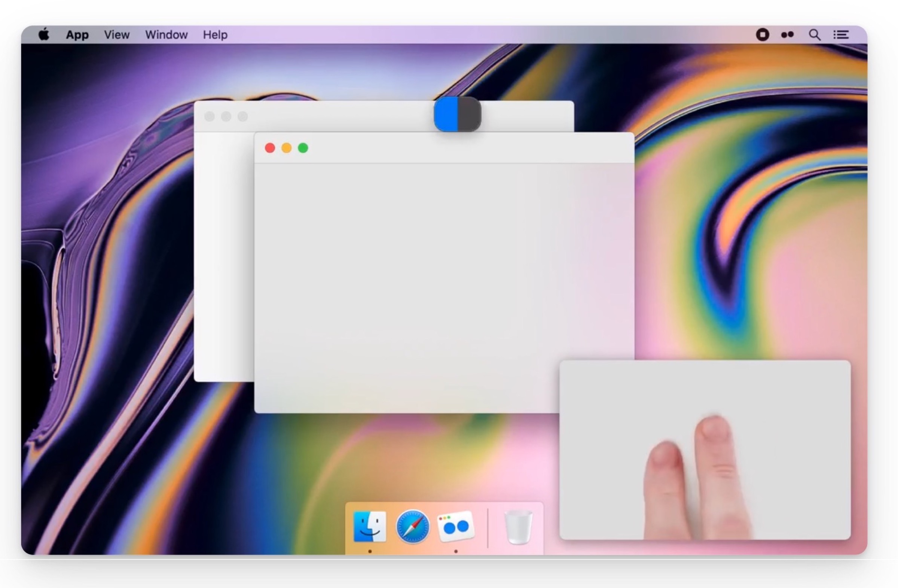Open the Help menu
The width and height of the screenshot is (898, 588).
pos(215,35)
